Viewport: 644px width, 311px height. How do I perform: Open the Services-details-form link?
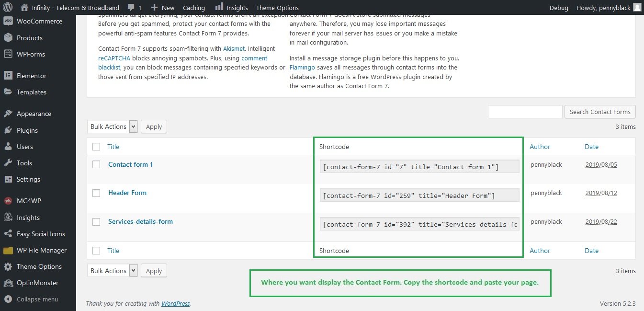[140, 221]
